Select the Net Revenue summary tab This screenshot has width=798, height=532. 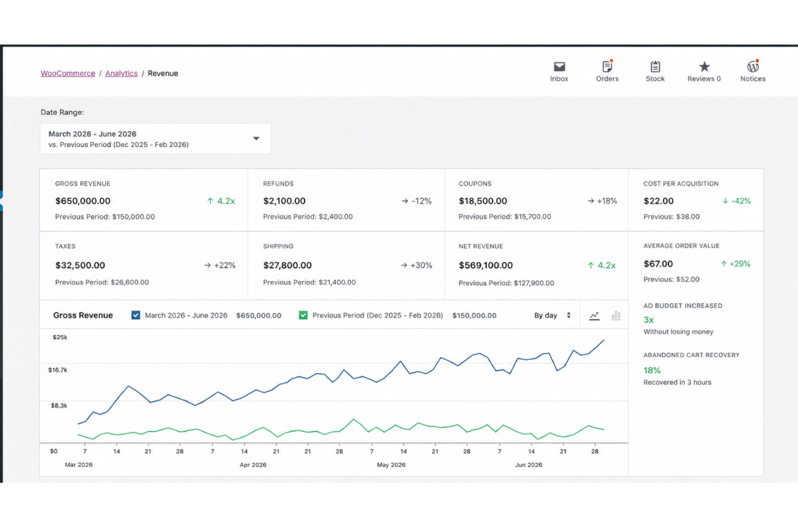[x=537, y=265]
